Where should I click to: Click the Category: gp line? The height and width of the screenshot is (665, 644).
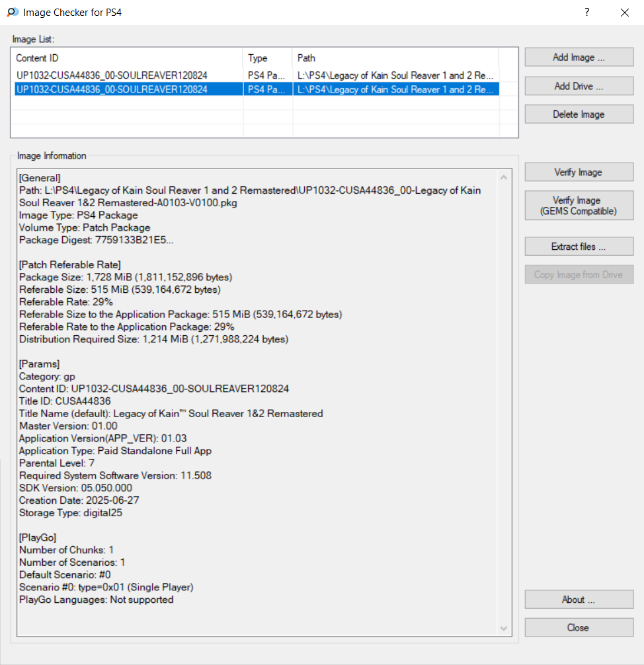click(47, 377)
